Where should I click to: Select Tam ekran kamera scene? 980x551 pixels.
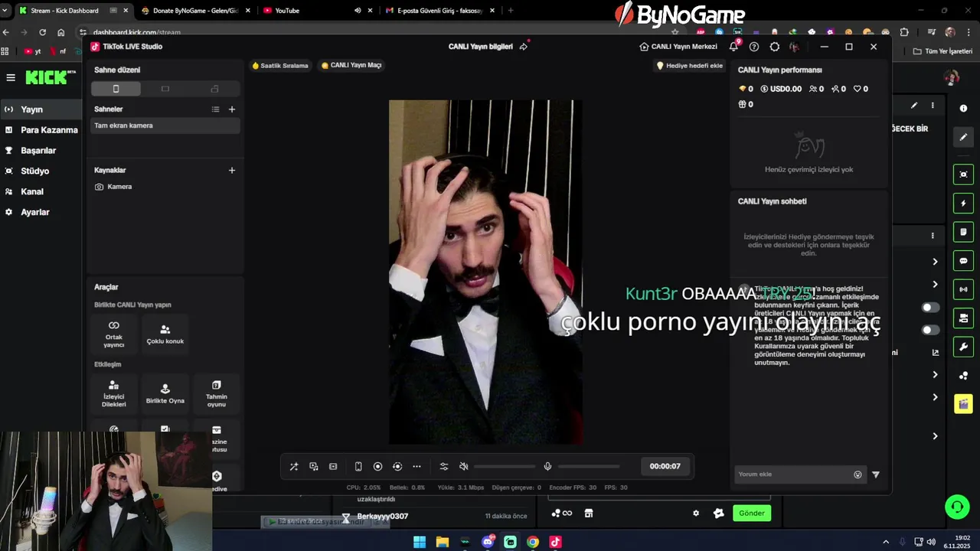[165, 126]
